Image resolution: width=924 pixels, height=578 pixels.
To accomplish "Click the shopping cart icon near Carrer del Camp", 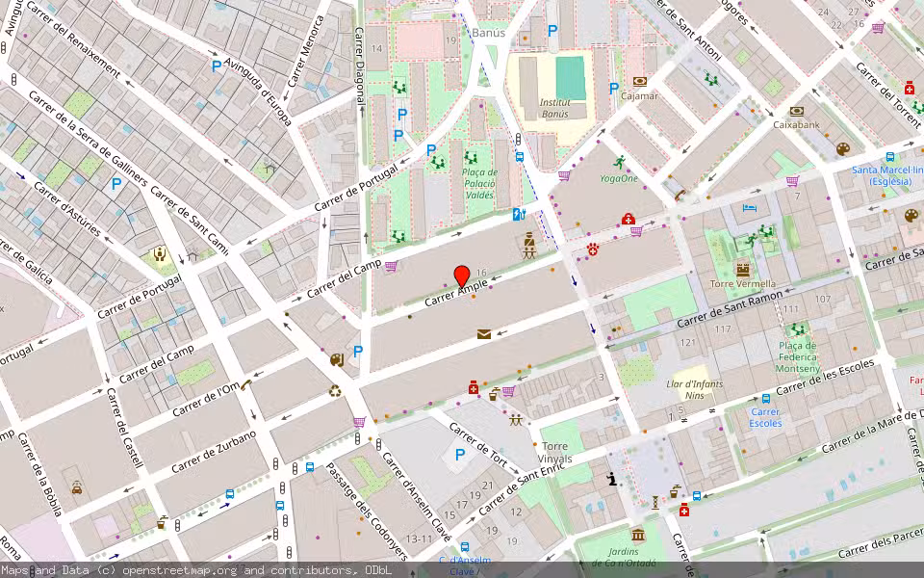I will coord(393,266).
